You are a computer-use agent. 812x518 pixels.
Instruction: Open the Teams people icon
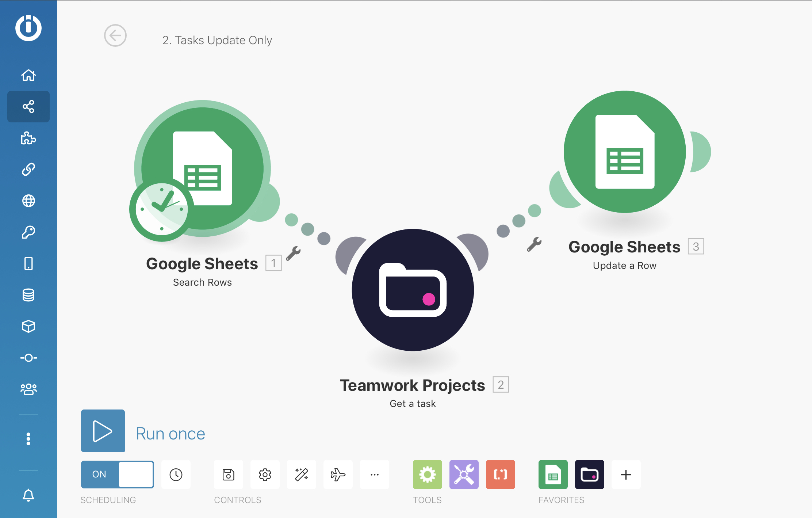pyautogui.click(x=28, y=389)
